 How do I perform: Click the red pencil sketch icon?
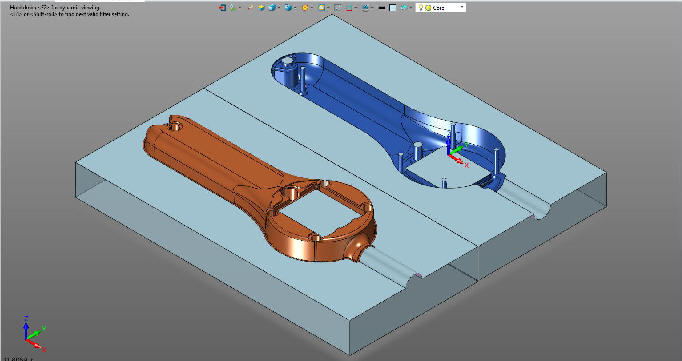tap(251, 7)
